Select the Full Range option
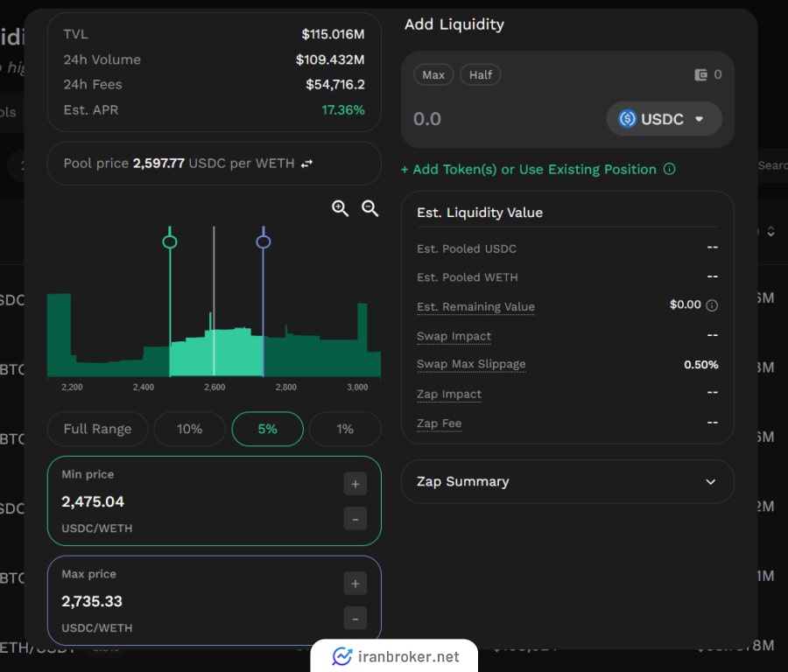The image size is (788, 672). pos(97,429)
